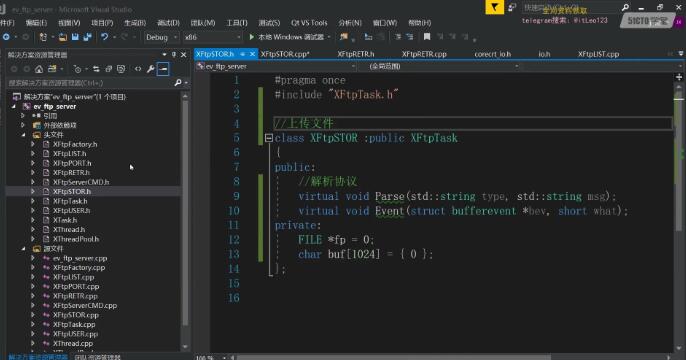
Task: Switch to the XFtpRETR.cpp tab
Action: (424, 54)
